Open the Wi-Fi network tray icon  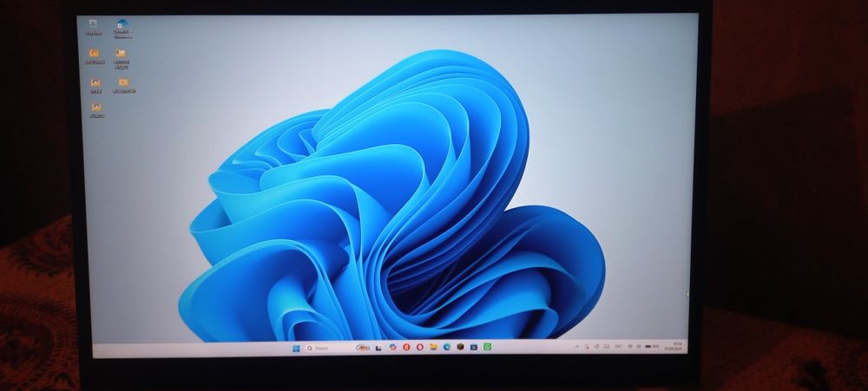pyautogui.click(x=630, y=346)
